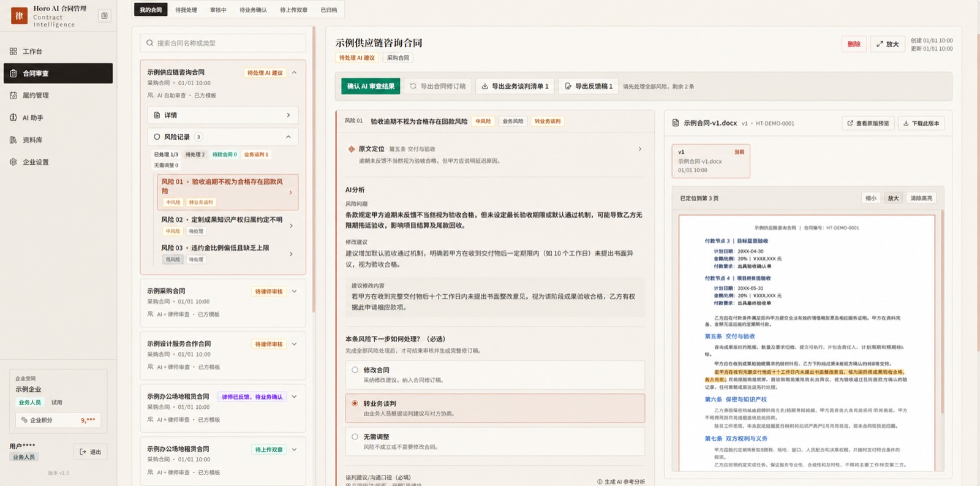
Task: Click the 生成 AI 参考分析 icon
Action: (x=600, y=482)
